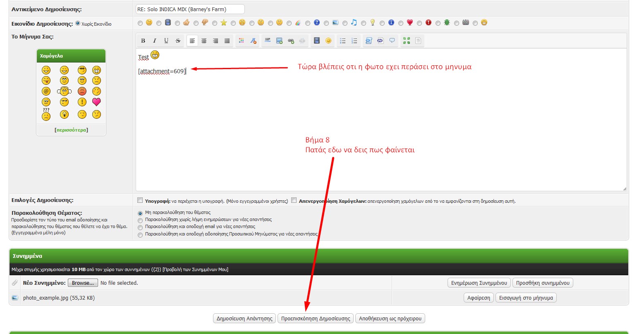Click the Browse... file button
The width and height of the screenshot is (644, 334).
[x=83, y=283]
